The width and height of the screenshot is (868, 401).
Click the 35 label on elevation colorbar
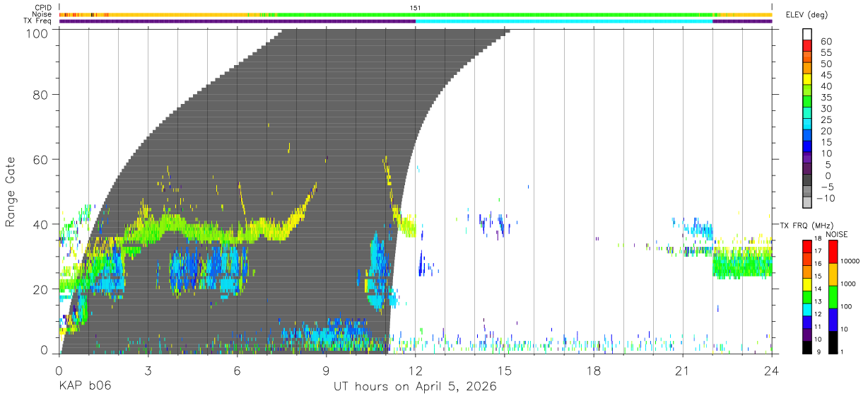826,98
